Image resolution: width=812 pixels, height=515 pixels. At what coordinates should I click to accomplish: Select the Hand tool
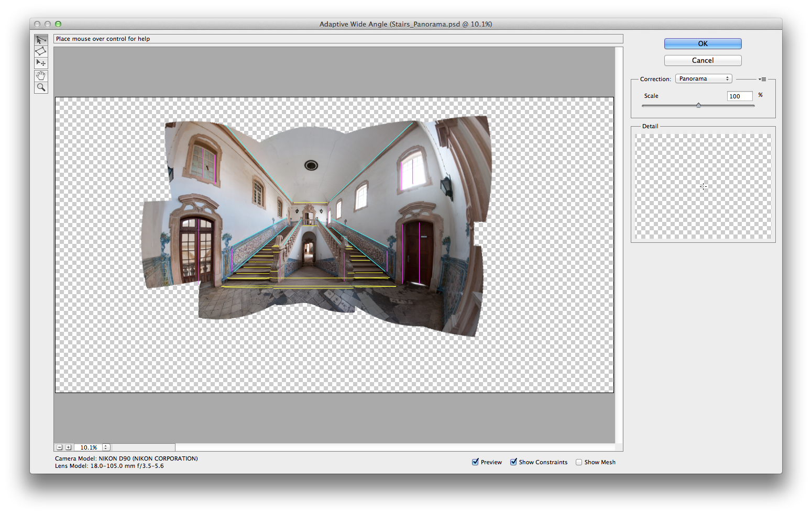pyautogui.click(x=41, y=76)
